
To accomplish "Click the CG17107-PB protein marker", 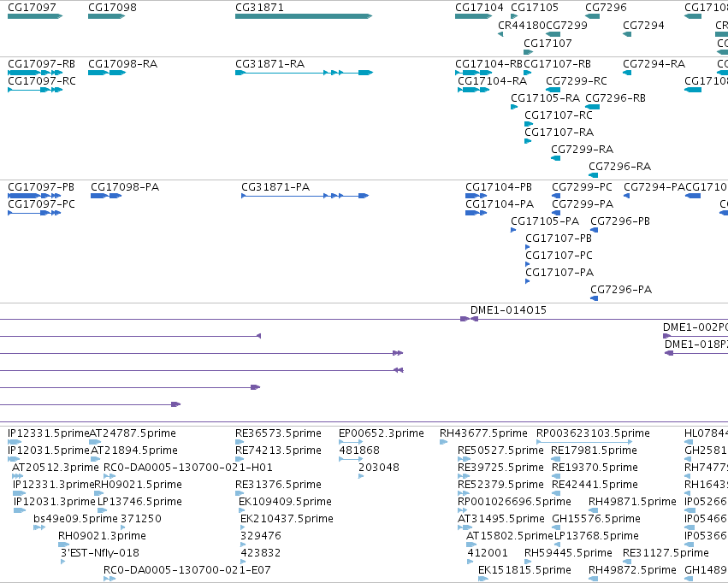I will (x=528, y=247).
